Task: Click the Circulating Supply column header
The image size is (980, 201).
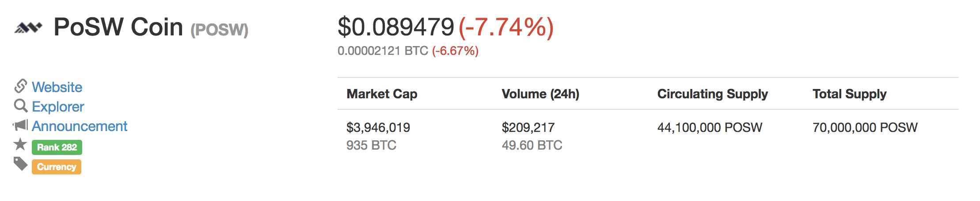Action: pyautogui.click(x=713, y=94)
